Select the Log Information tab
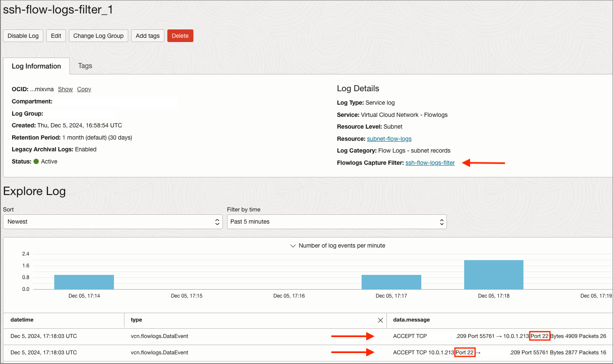This screenshot has width=613, height=364. point(36,66)
